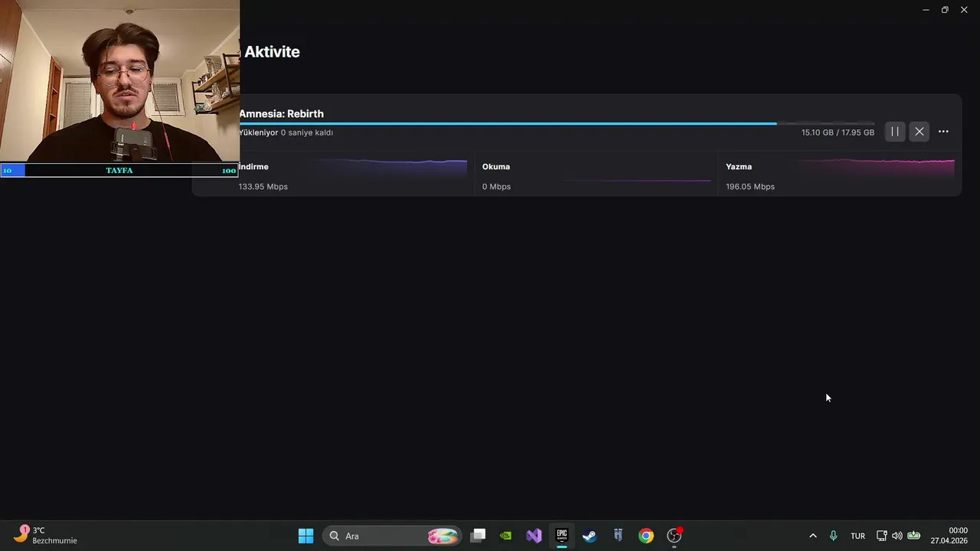
Task: Click the green battery/device tray icon
Action: pyautogui.click(x=913, y=536)
